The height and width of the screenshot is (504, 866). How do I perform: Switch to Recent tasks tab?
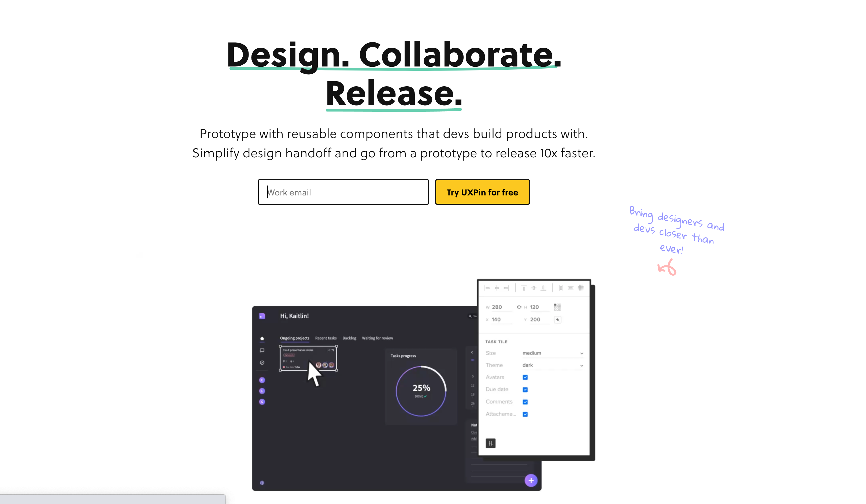pos(326,338)
